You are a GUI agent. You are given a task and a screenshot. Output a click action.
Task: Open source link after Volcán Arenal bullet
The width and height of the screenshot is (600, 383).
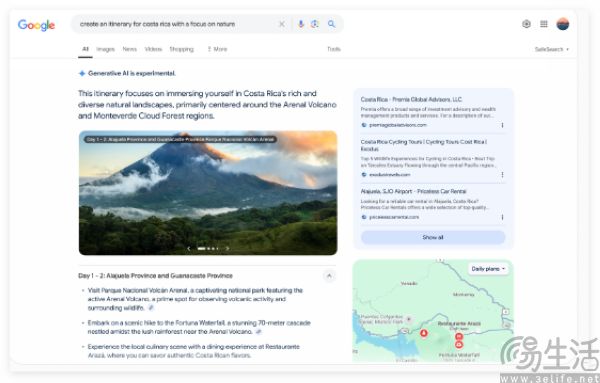[151, 308]
